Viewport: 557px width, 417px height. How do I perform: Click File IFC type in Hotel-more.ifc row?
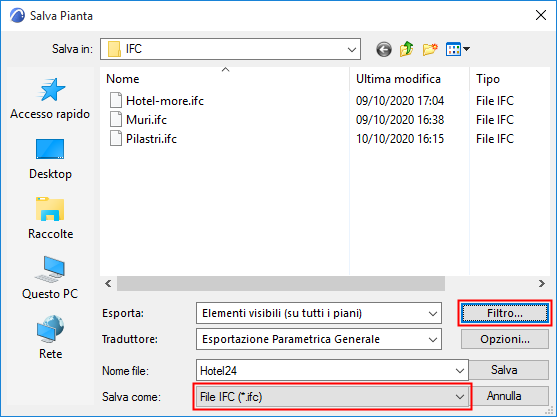click(x=495, y=101)
